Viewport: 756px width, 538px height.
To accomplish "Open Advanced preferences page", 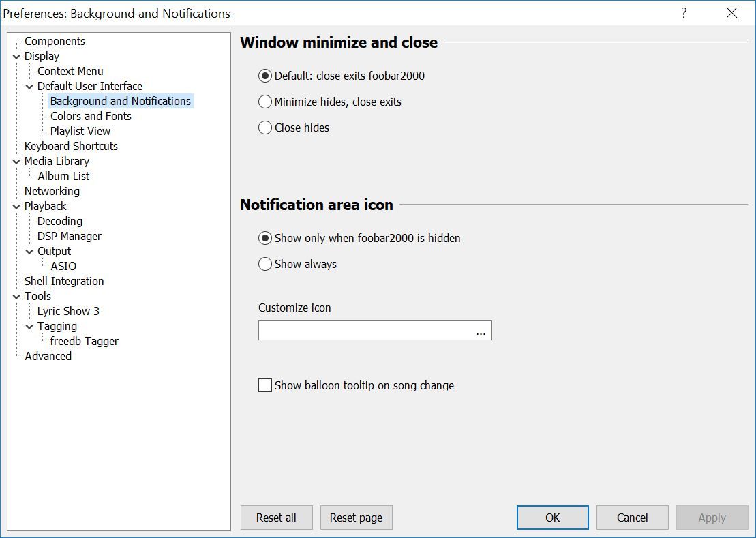I will [48, 356].
